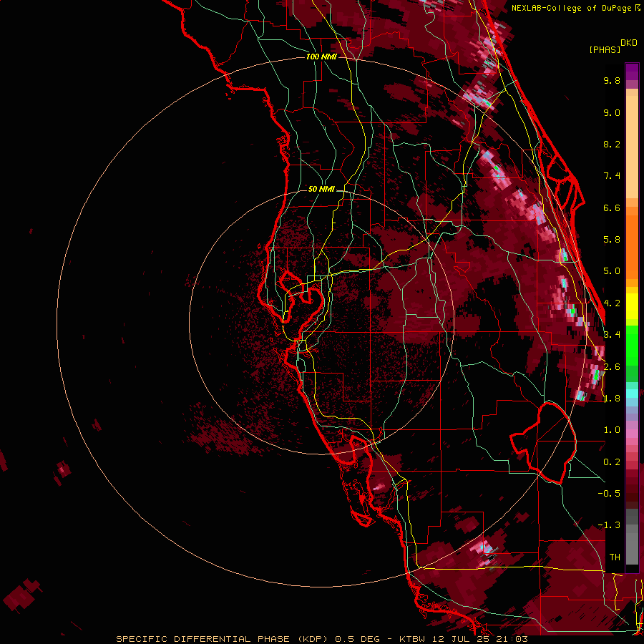Pick the cyan segment of the color bar

click(x=632, y=394)
